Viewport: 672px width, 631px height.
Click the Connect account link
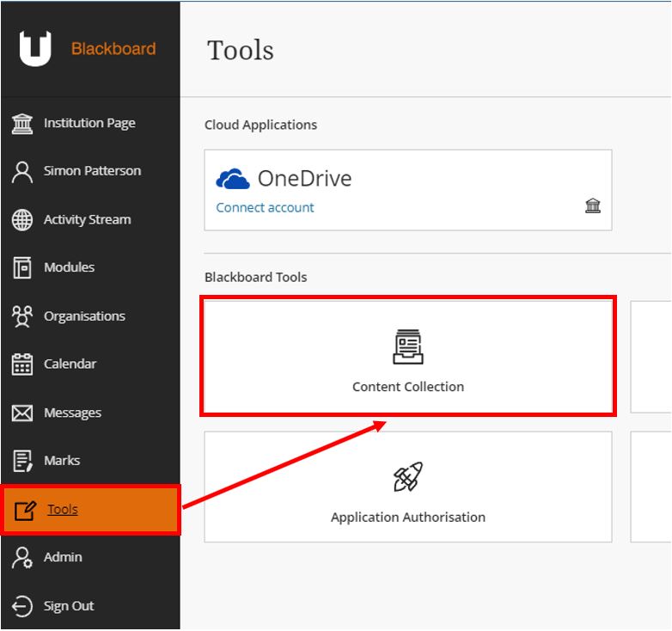[265, 208]
